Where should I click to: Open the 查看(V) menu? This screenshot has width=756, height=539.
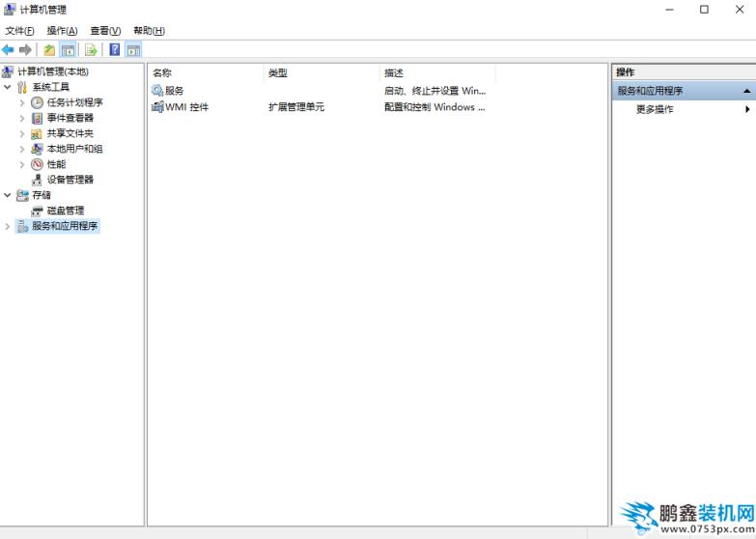pos(105,31)
